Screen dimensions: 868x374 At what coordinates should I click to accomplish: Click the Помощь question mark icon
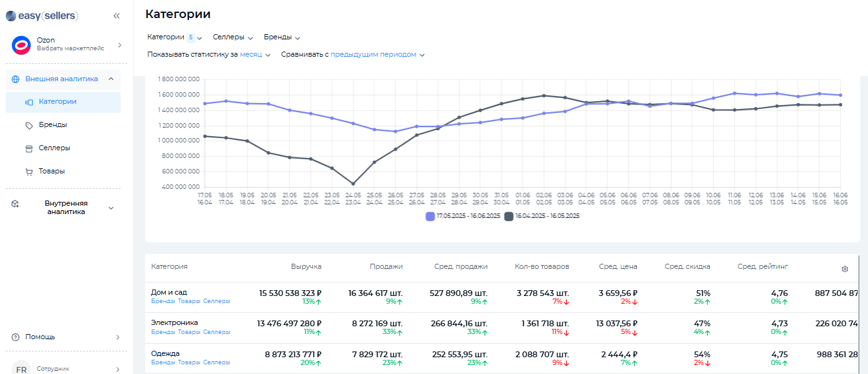pyautogui.click(x=15, y=337)
